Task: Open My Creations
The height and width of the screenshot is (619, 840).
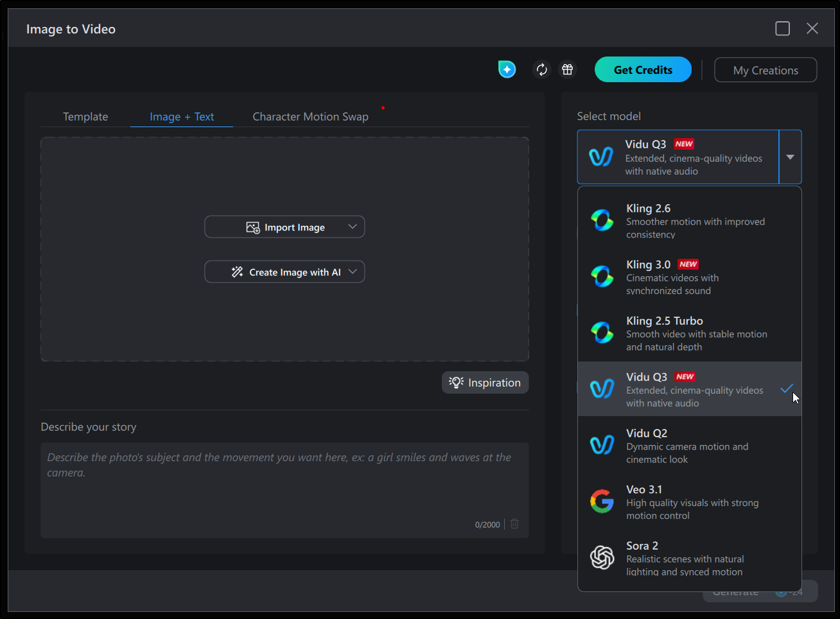Action: 766,70
